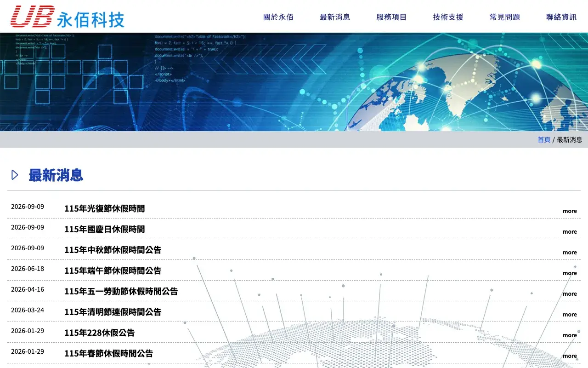Click the 首頁 breadcrumb link
The width and height of the screenshot is (588, 368).
[x=544, y=139]
